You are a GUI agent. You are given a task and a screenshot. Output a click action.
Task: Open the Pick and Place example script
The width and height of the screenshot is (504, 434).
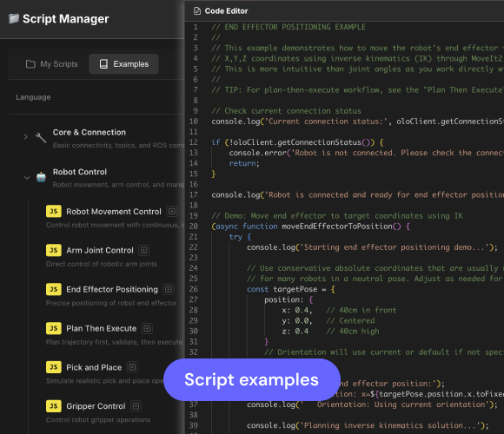(94, 367)
